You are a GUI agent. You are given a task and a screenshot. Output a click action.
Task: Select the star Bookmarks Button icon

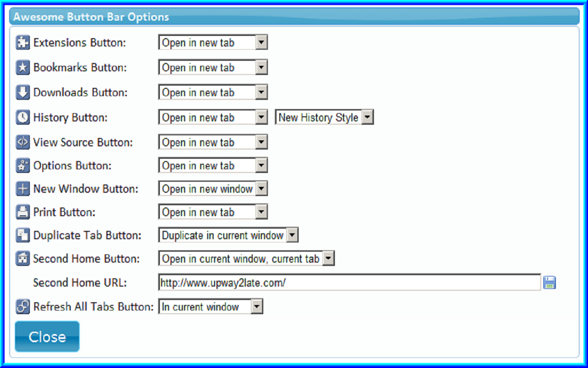tap(22, 67)
